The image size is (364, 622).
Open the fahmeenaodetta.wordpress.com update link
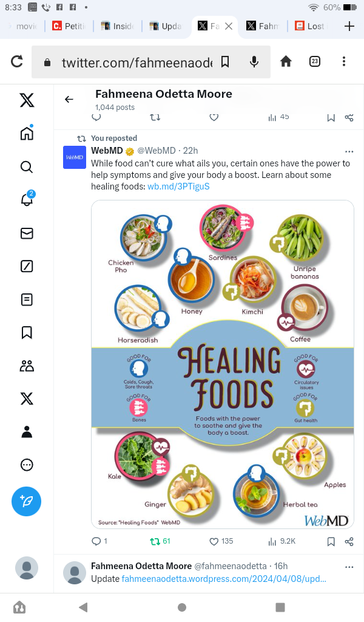pyautogui.click(x=224, y=579)
